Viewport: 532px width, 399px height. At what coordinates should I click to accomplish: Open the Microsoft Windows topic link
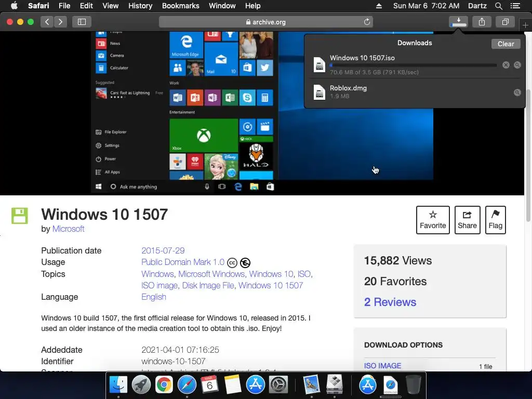tap(211, 274)
